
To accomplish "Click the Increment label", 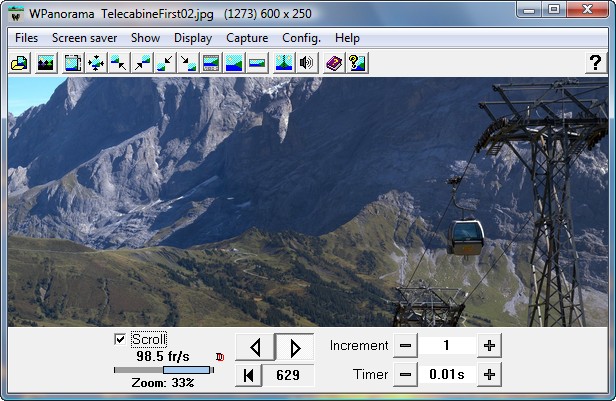I will (x=359, y=346).
